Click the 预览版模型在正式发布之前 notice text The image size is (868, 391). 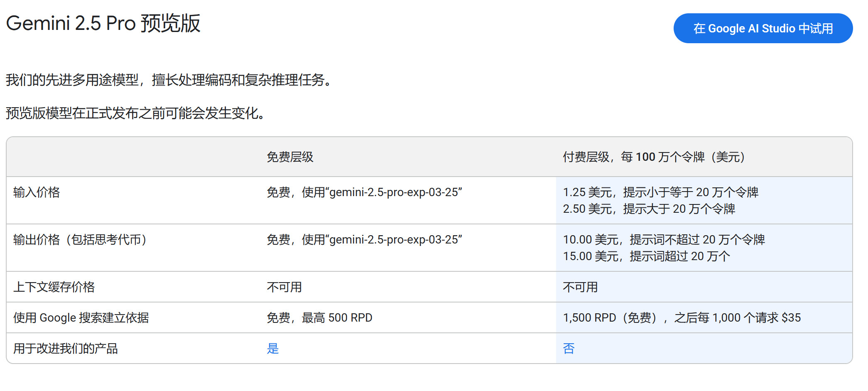tap(135, 113)
